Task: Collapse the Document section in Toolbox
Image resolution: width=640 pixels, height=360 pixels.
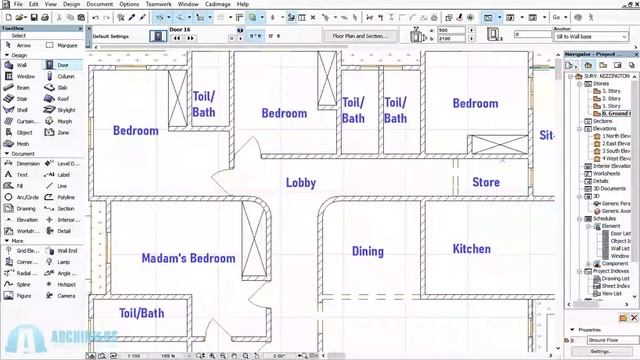Action: 7,154
